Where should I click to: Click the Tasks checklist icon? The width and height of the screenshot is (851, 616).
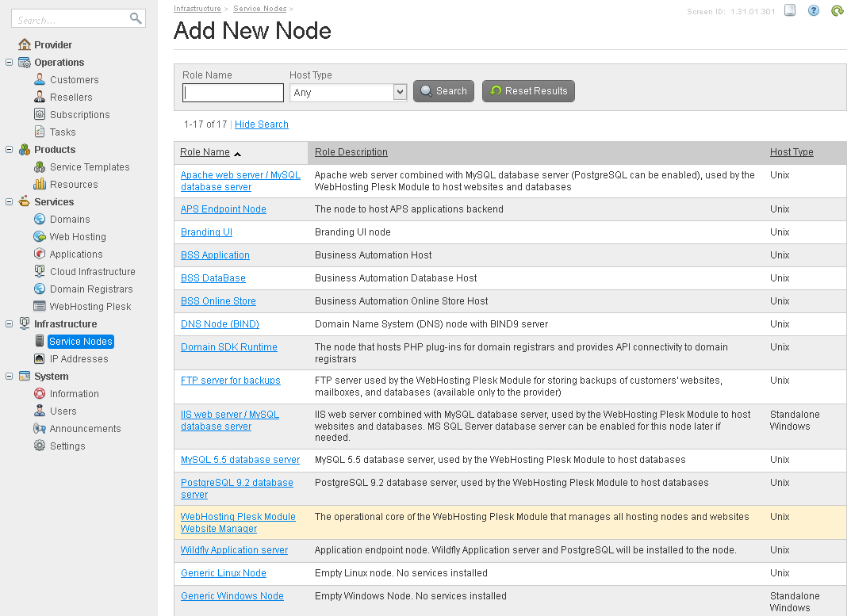[x=40, y=132]
